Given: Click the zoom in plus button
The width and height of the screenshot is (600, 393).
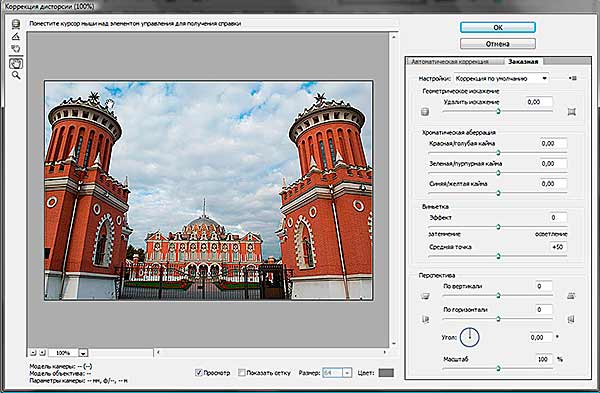Looking at the screenshot, I should [42, 353].
